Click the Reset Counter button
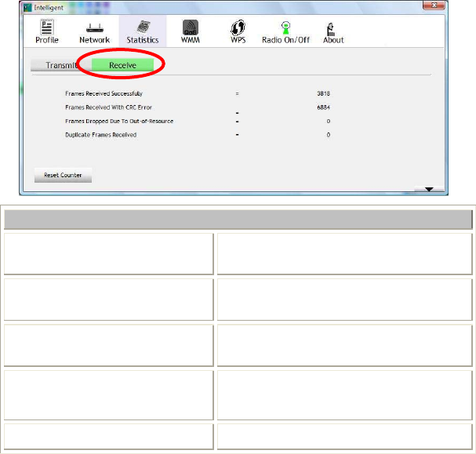 [x=63, y=175]
